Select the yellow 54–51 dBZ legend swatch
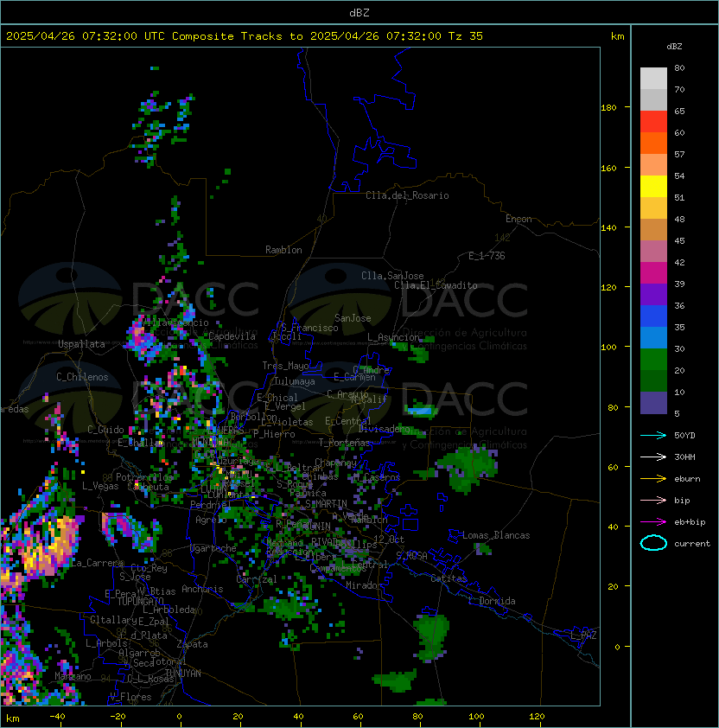Screen dimensions: 719x728 tap(653, 187)
